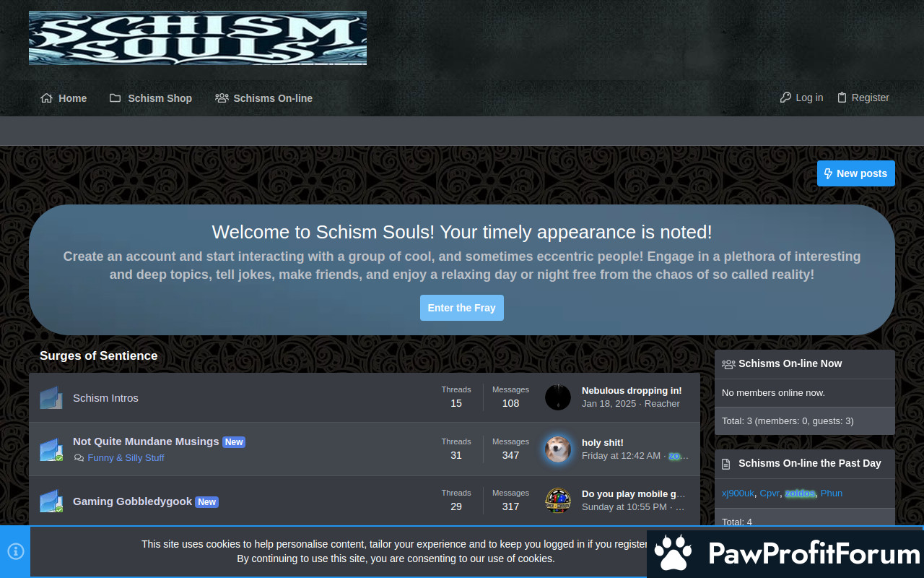Go to the Schism Shop tab
Viewport: 924px width, 578px height.
pyautogui.click(x=151, y=98)
